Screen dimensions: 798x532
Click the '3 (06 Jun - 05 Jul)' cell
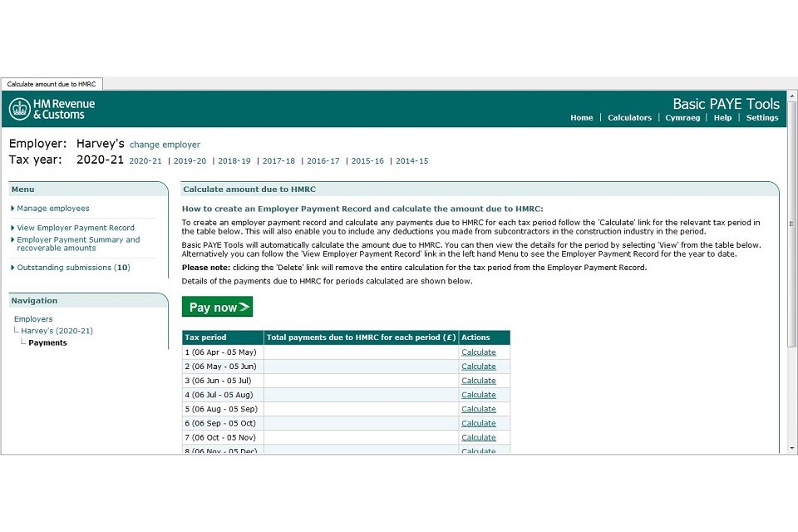point(223,381)
